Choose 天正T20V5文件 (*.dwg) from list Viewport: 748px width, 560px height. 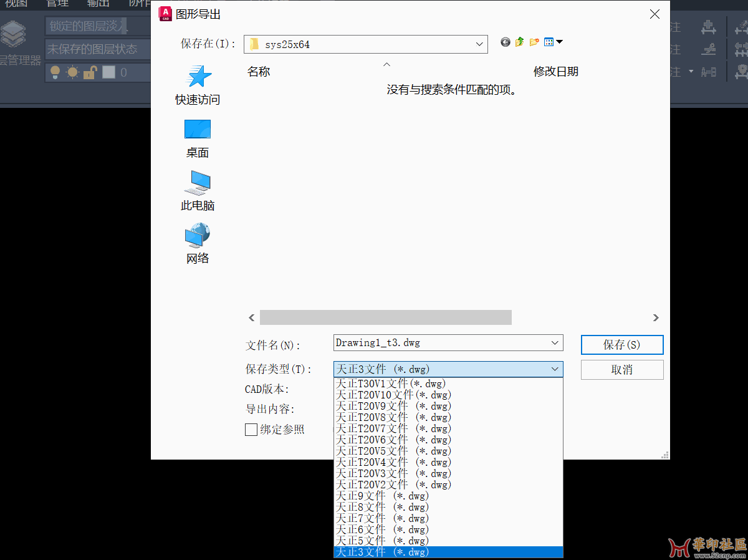point(448,451)
